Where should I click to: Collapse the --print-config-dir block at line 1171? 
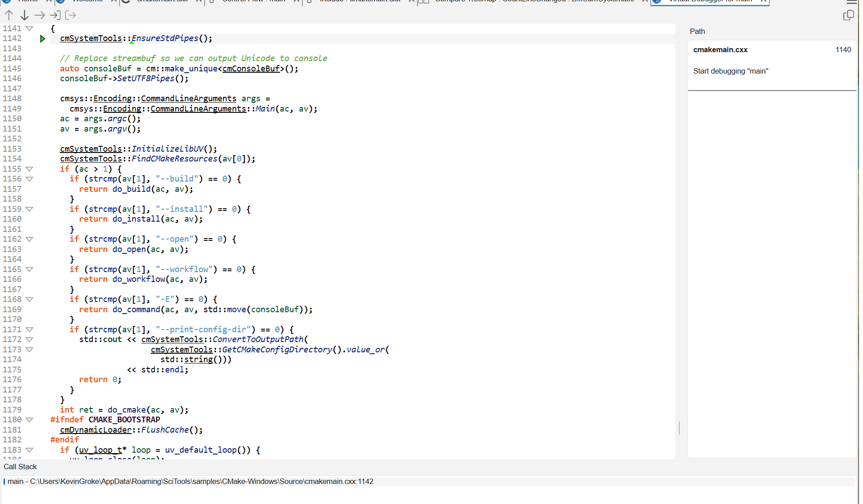tap(29, 330)
